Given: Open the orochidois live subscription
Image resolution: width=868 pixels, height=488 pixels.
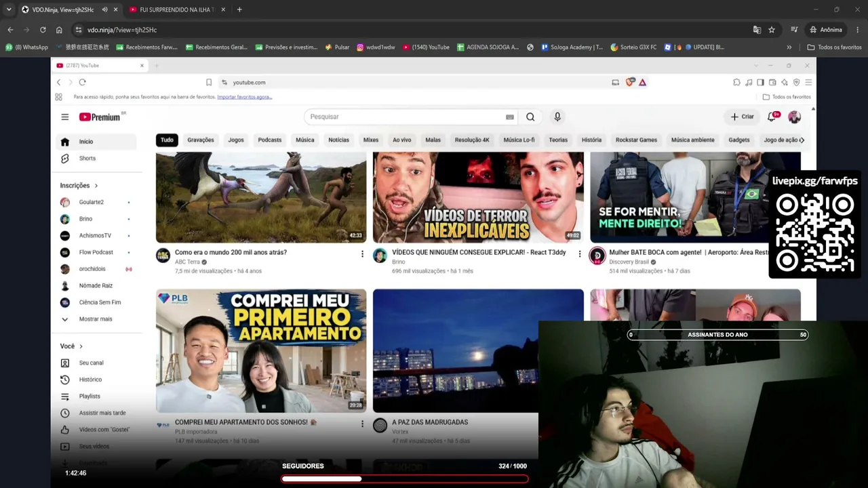Looking at the screenshot, I should tap(96, 269).
